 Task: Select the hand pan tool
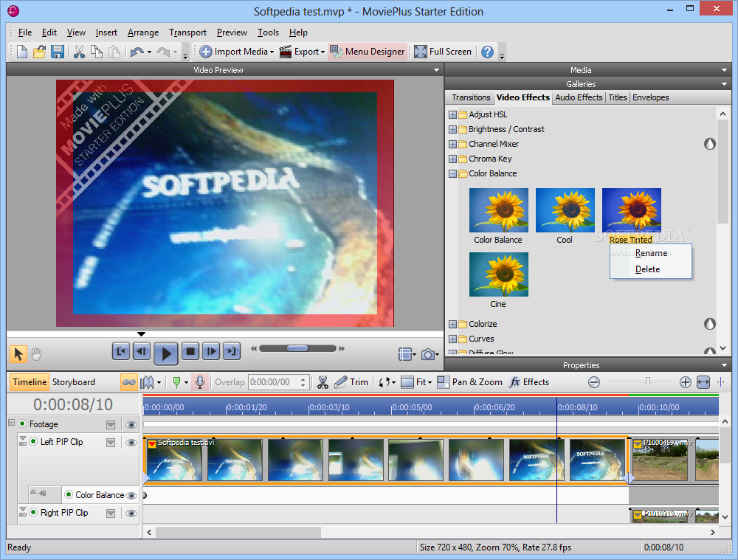36,353
